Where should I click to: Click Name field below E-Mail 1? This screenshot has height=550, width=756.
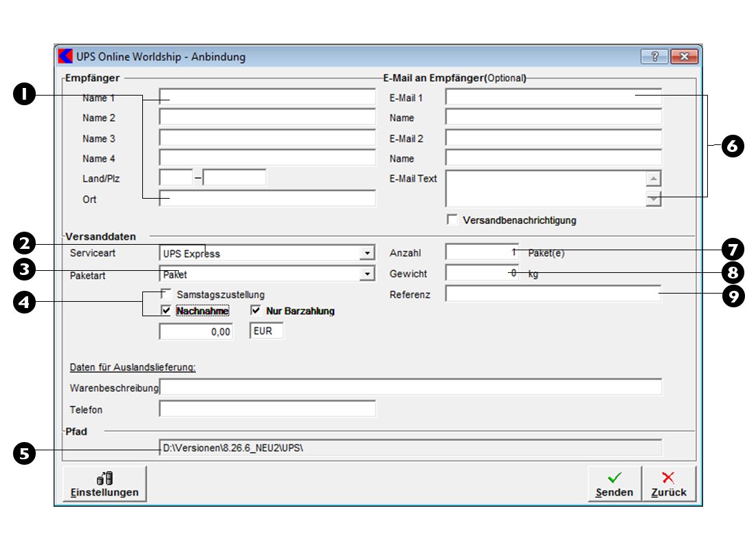point(553,118)
